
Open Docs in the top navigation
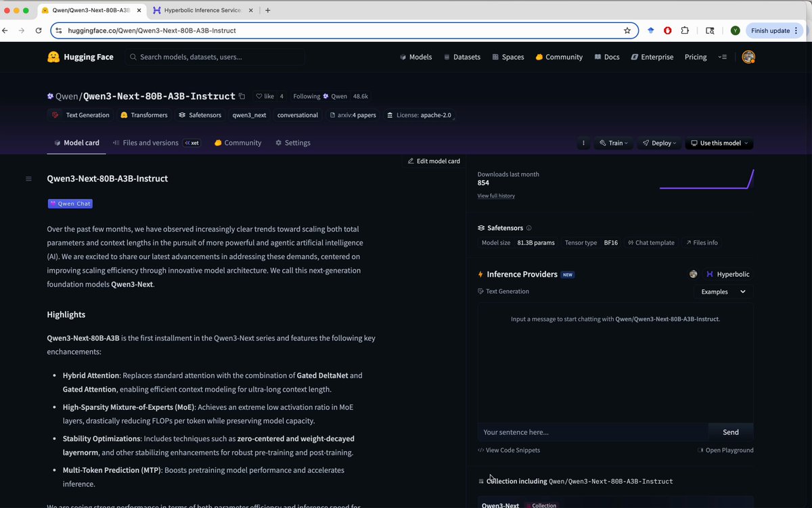coord(607,57)
